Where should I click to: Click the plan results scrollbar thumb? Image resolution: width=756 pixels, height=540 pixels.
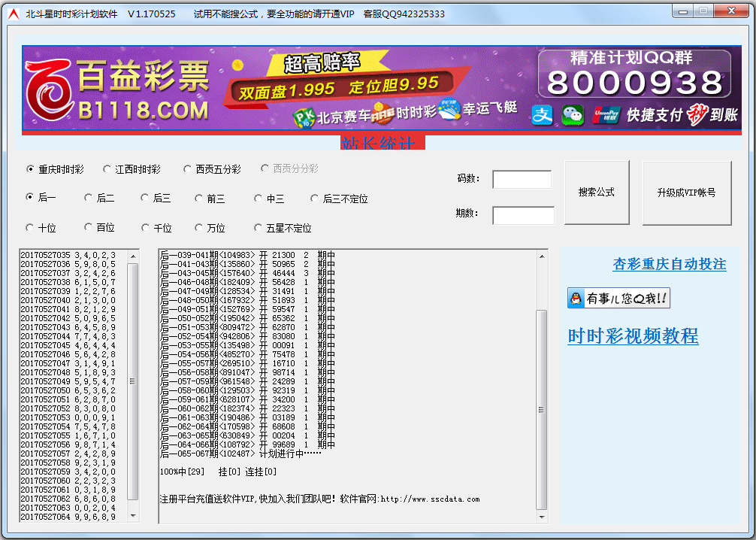(541, 410)
